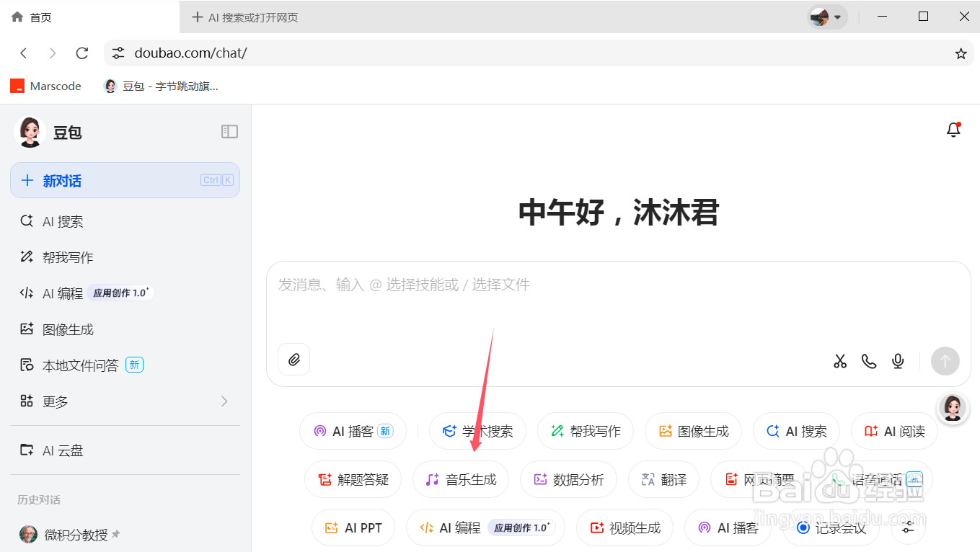Select the 音乐生成 skill chip
Image resolution: width=980 pixels, height=552 pixels.
point(461,479)
